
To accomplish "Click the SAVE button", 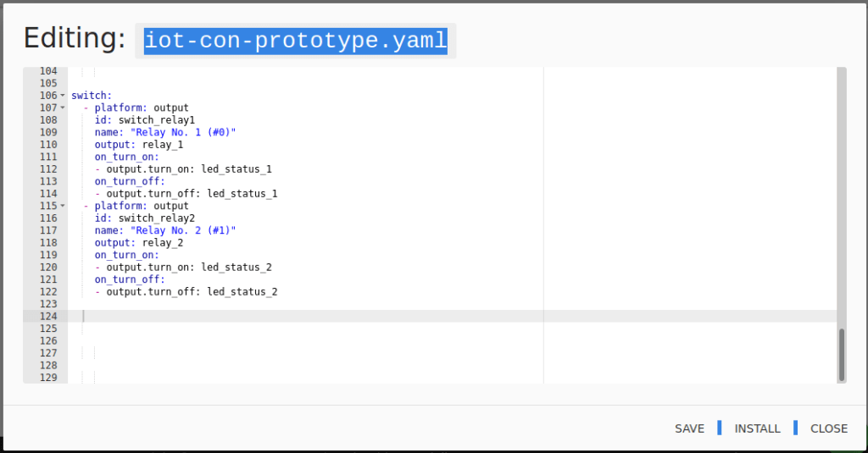I will tap(689, 428).
